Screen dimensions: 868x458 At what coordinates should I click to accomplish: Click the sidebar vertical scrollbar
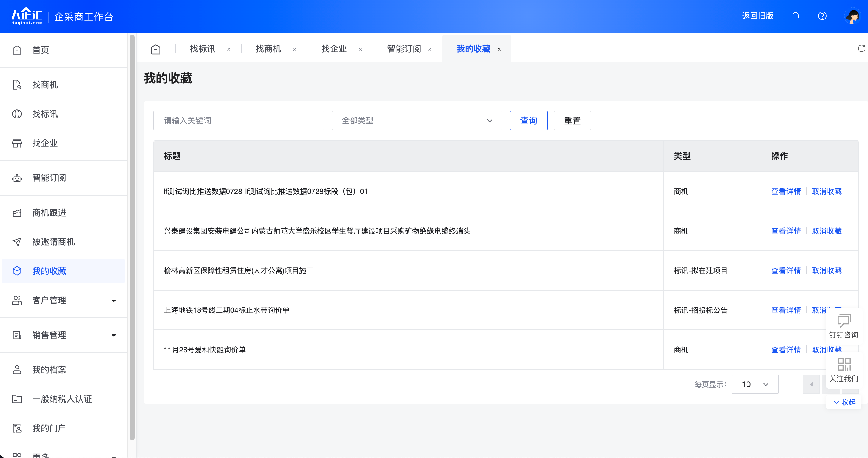point(132,236)
